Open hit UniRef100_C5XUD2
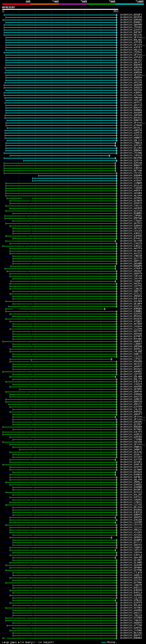 click(131, 27)
